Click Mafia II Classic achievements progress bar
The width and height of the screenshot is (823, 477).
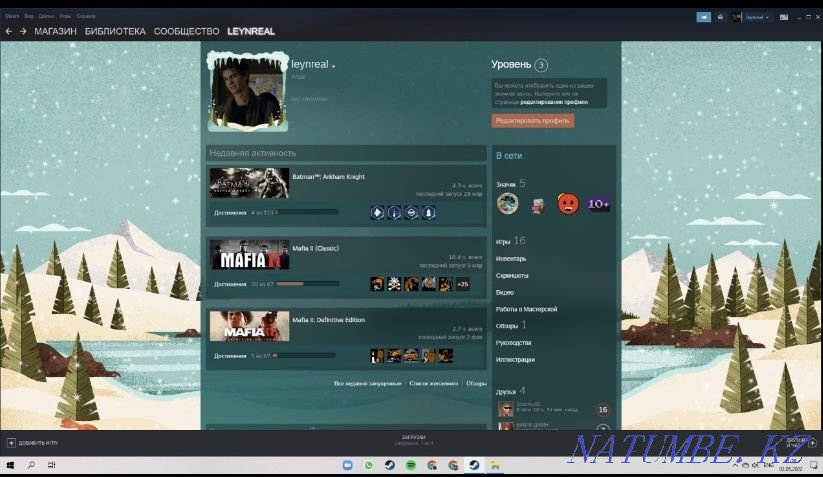308,284
